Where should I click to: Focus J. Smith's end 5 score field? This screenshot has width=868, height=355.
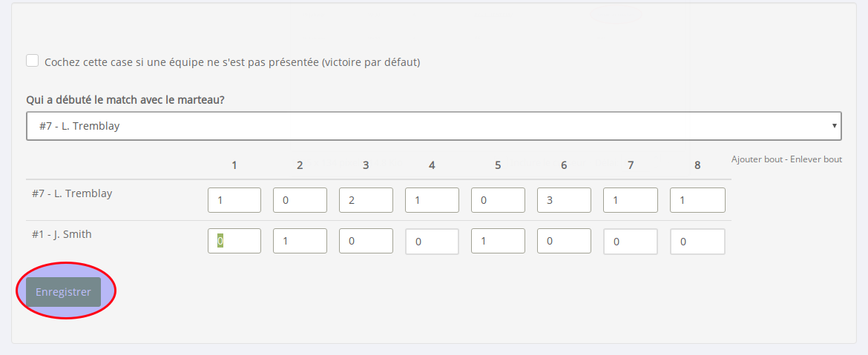coord(498,241)
